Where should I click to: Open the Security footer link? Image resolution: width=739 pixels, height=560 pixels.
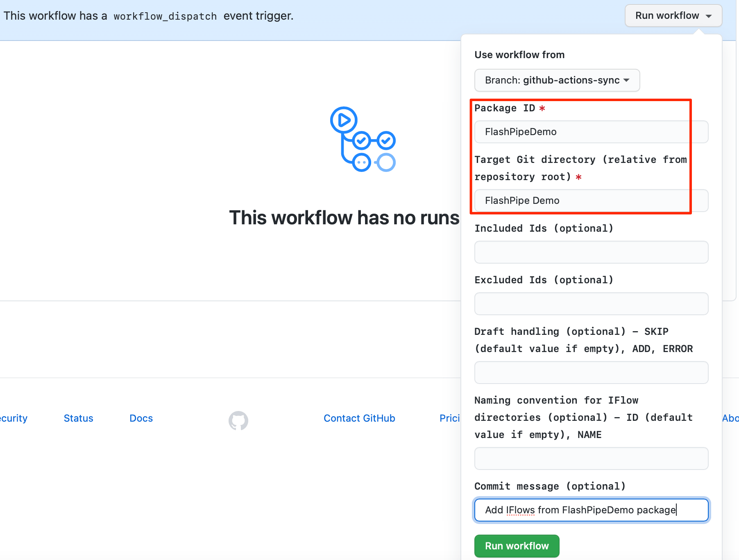(x=13, y=418)
